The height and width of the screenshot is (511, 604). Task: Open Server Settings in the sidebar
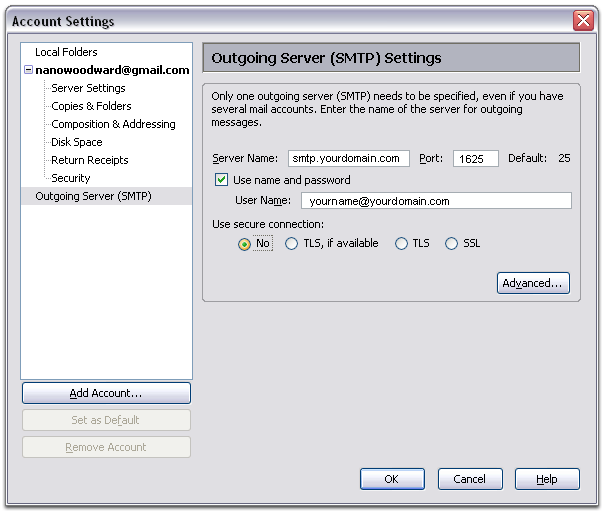(x=88, y=88)
